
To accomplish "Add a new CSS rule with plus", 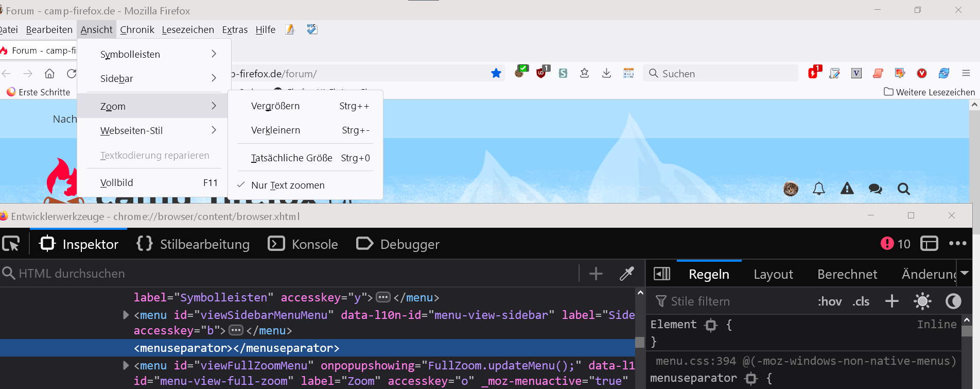I will [x=892, y=301].
